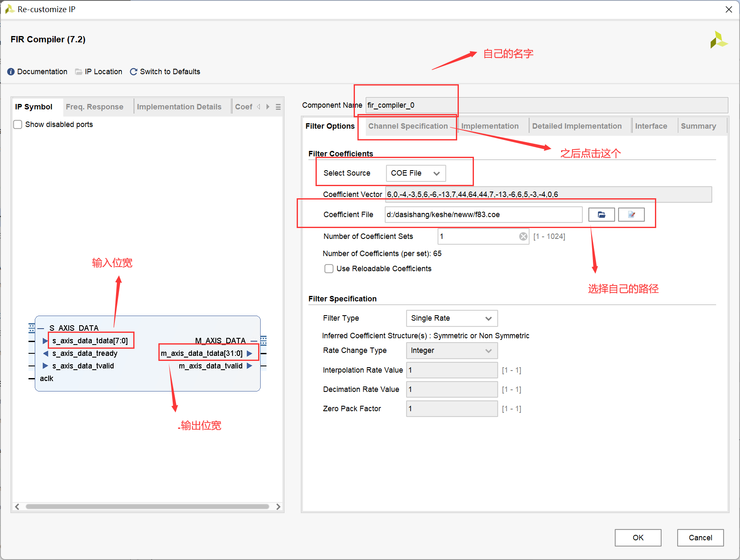Click the left arrow of horizontal scrollbar
The width and height of the screenshot is (740, 560).
(x=17, y=507)
